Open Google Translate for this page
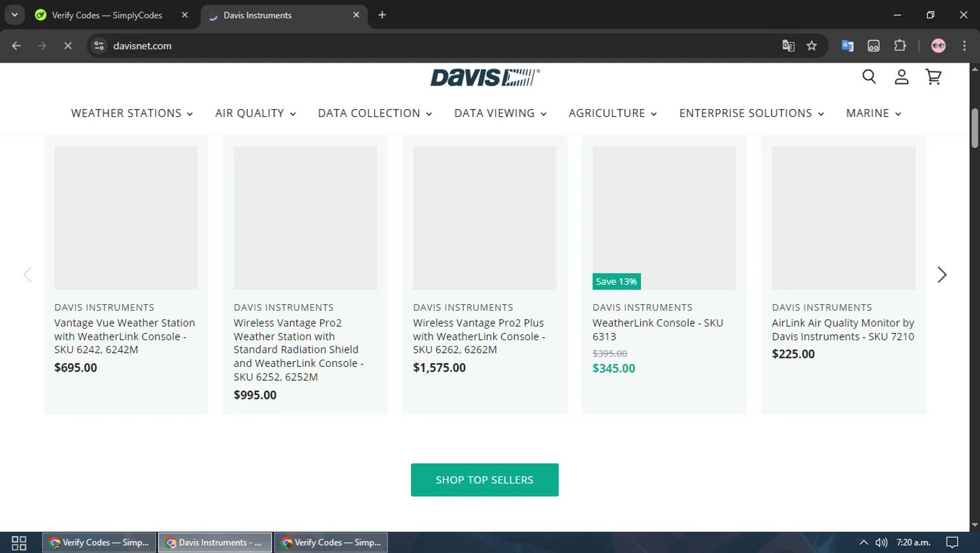The height and width of the screenshot is (553, 980). [x=789, y=46]
